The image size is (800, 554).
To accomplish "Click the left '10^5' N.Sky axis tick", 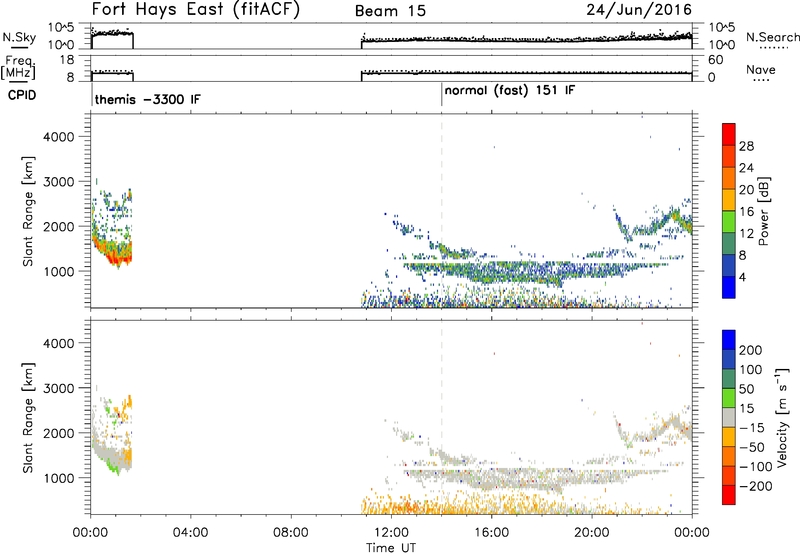I will (x=61, y=28).
